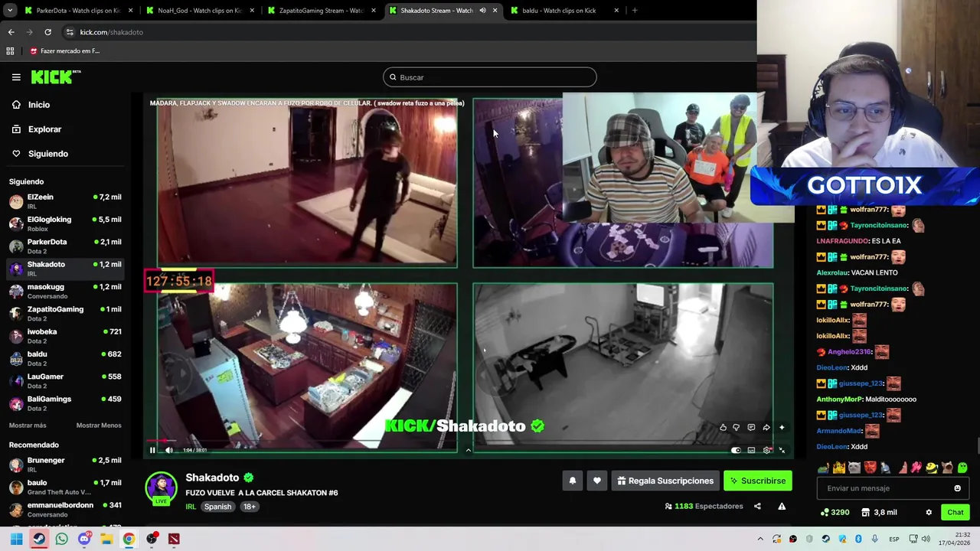Open iwobeka channel in sidebar
This screenshot has height=551, width=980.
(66, 336)
